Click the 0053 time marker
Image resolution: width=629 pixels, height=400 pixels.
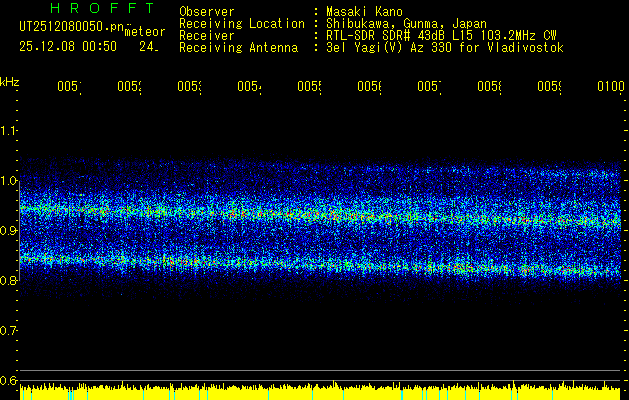click(189, 86)
